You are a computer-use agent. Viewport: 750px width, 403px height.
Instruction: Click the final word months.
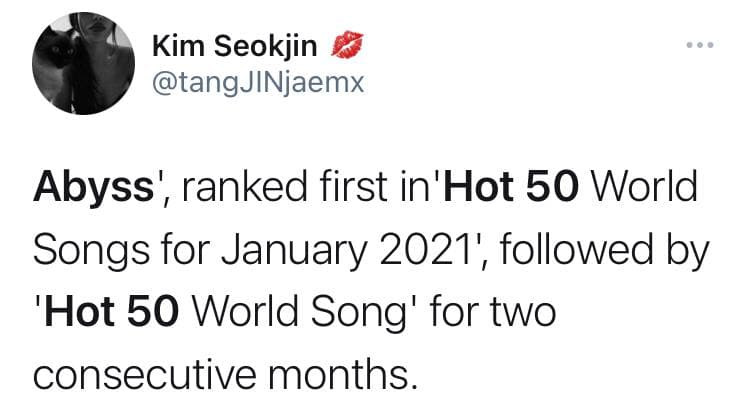[343, 374]
